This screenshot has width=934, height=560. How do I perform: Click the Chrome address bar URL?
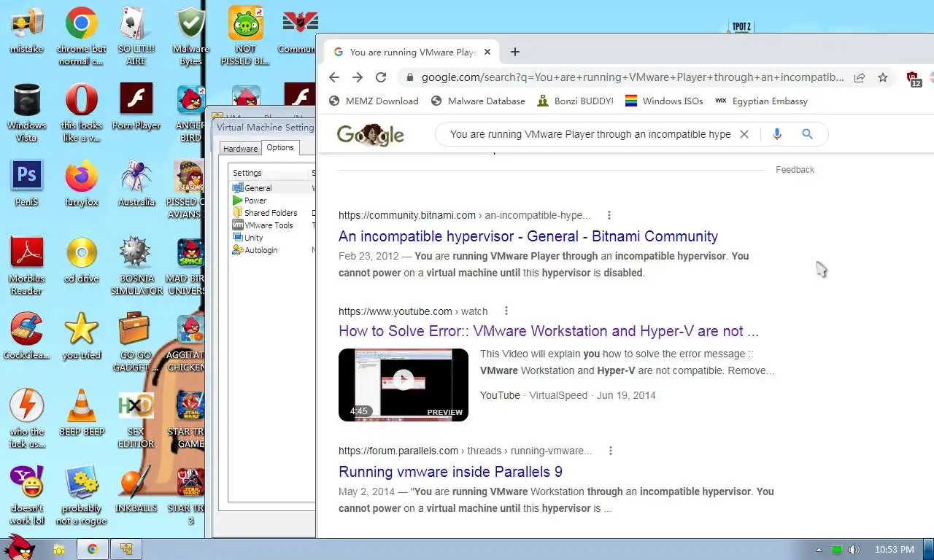point(632,77)
